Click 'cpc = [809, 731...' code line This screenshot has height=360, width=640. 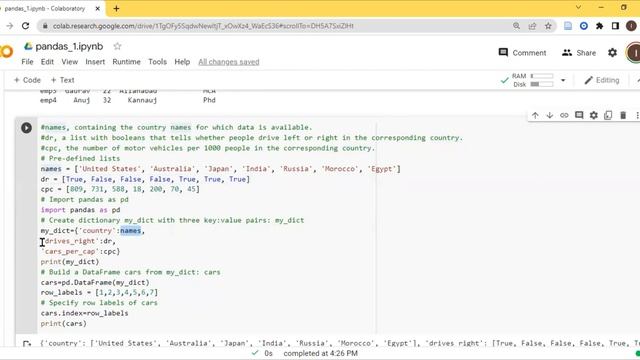(120, 189)
